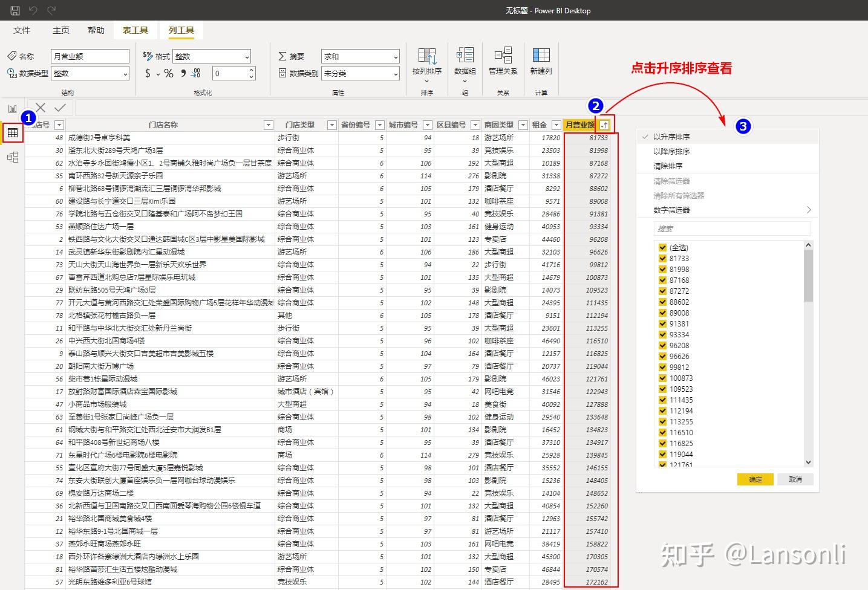The width and height of the screenshot is (868, 590).
Task: Click filter list scroll down arrow
Action: (809, 462)
